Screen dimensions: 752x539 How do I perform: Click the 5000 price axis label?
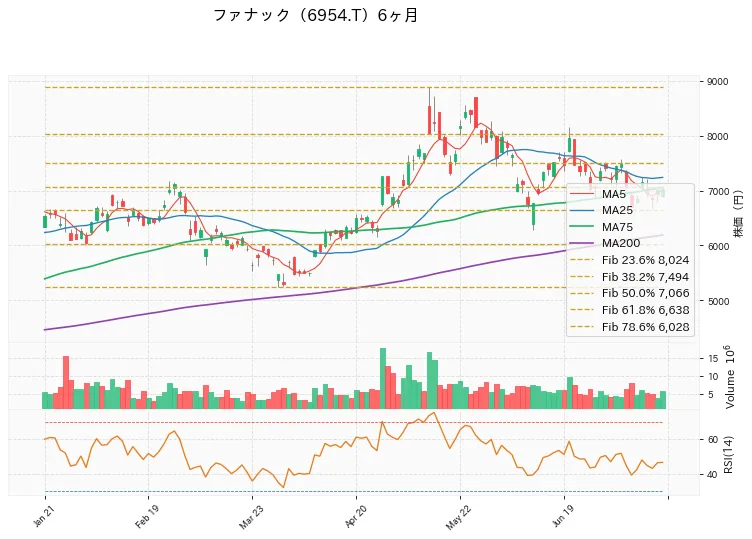pyautogui.click(x=717, y=301)
